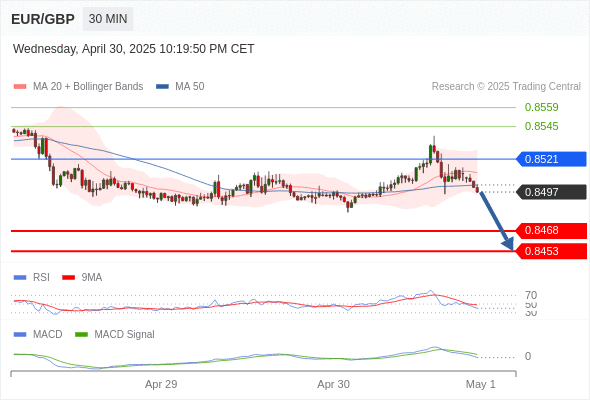Click the MACD Signal legend swatch
This screenshot has height=400, width=590.
(81, 335)
